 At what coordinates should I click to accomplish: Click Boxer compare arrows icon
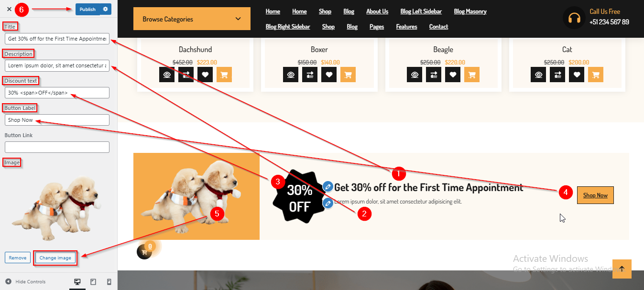click(x=310, y=75)
